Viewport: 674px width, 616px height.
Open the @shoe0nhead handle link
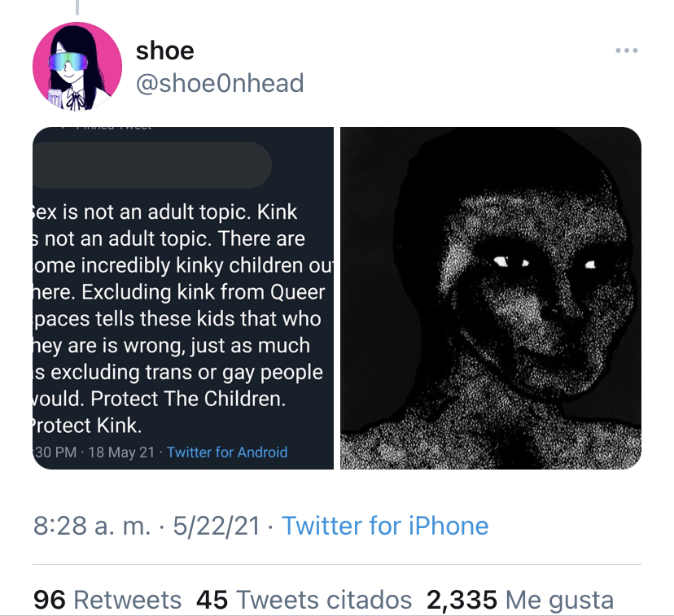(220, 83)
